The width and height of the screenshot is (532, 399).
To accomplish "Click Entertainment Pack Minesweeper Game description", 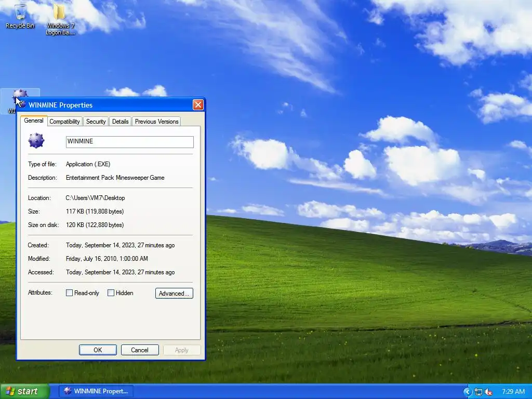I will 115,178.
